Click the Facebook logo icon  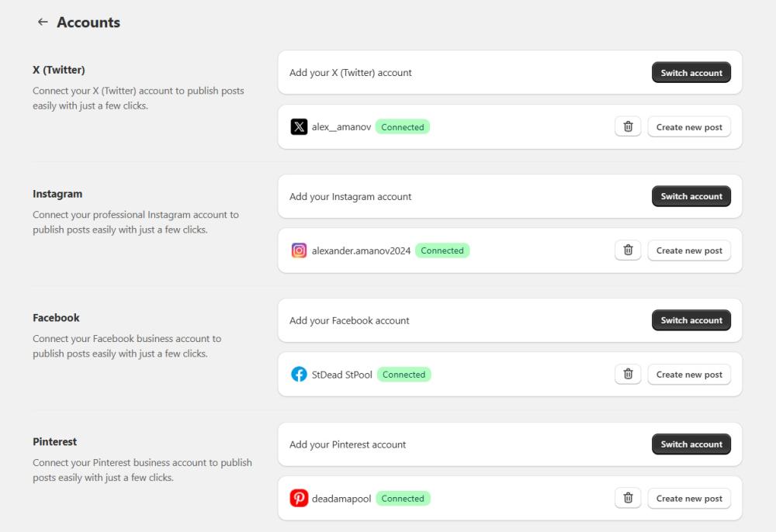[x=299, y=375]
